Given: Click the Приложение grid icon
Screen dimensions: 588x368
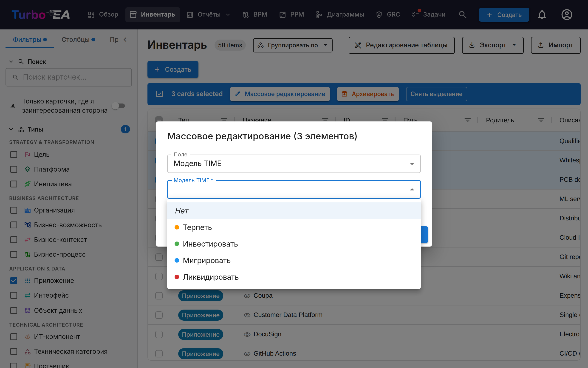Looking at the screenshot, I should point(28,281).
